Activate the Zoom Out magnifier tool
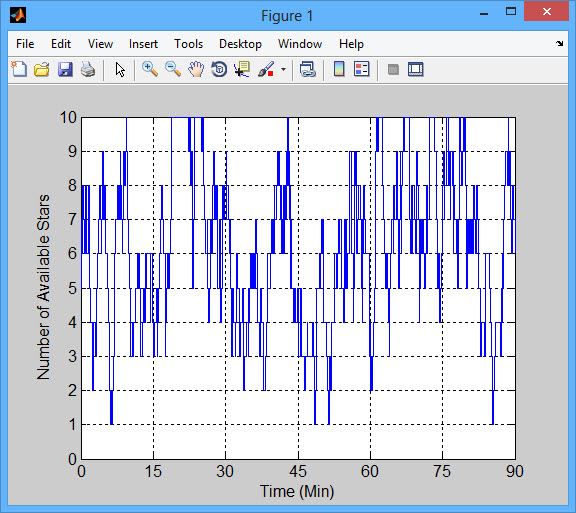 [173, 69]
